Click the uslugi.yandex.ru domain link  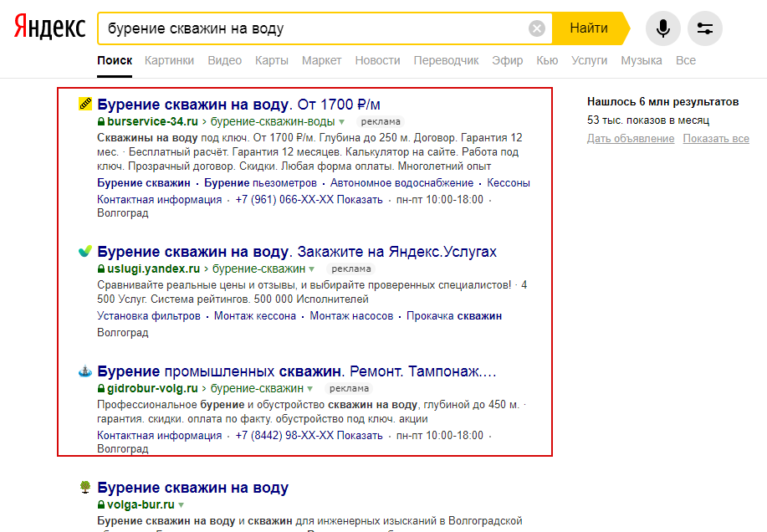coord(154,269)
